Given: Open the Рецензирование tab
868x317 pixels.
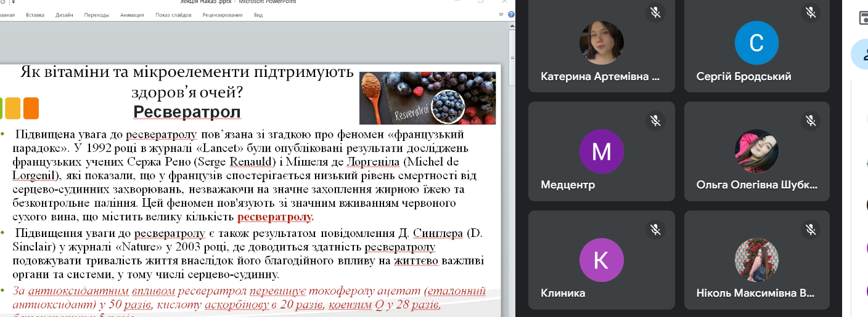Looking at the screenshot, I should (x=222, y=15).
